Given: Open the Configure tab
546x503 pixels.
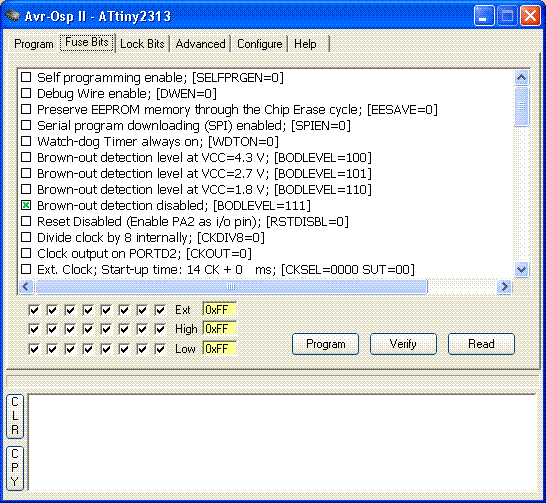Looking at the screenshot, I should [259, 44].
